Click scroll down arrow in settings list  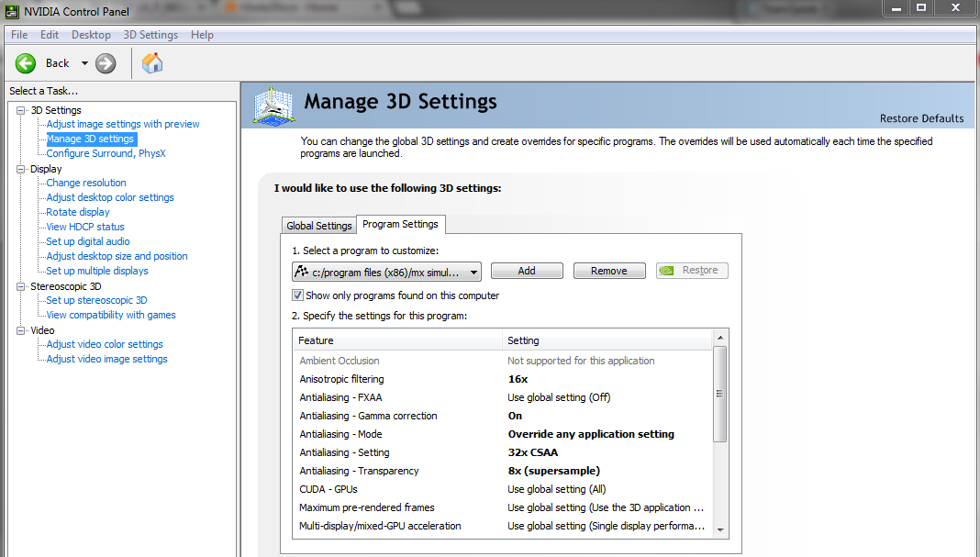pyautogui.click(x=720, y=529)
